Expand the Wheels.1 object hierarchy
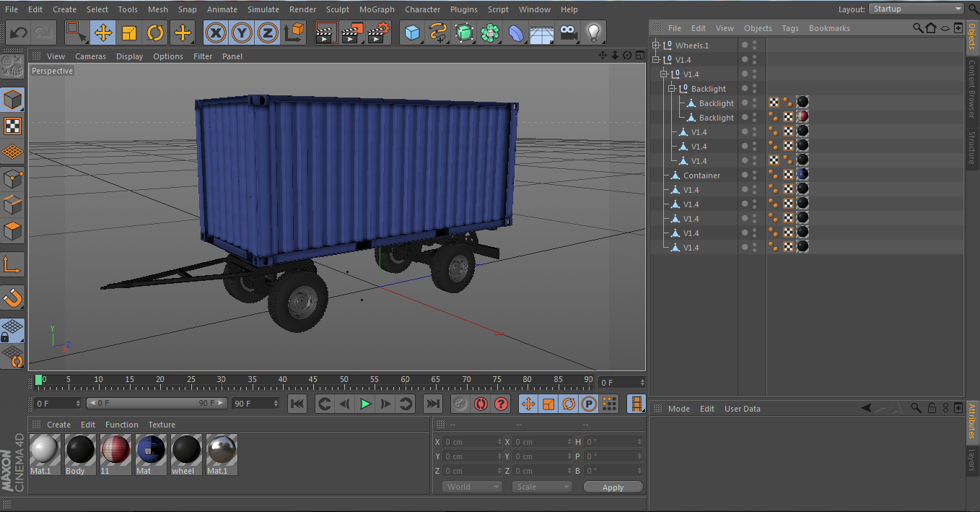This screenshot has width=980, height=512. point(656,45)
